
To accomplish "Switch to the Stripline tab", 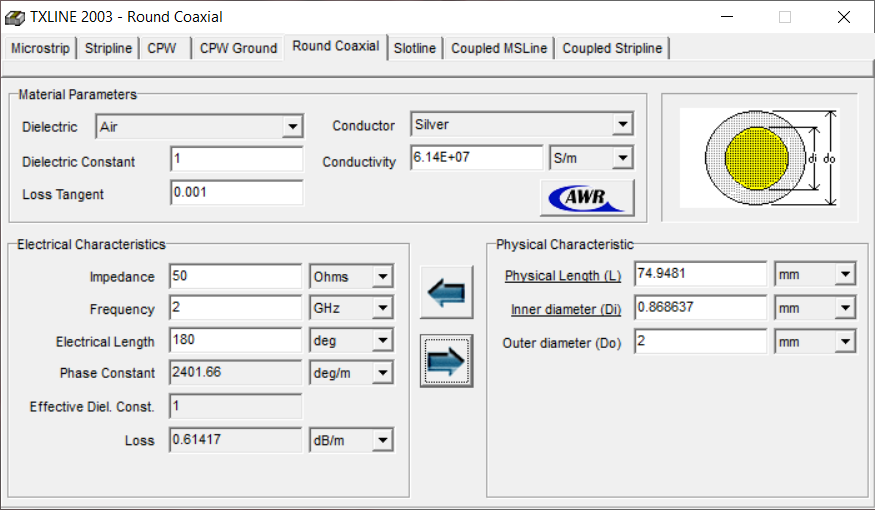I will coord(108,49).
